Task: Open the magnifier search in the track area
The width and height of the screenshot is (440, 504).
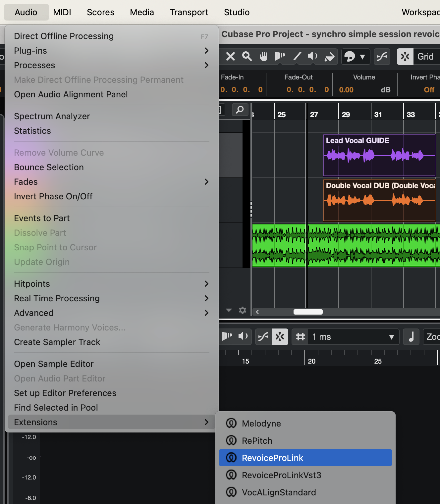Action: tap(240, 110)
